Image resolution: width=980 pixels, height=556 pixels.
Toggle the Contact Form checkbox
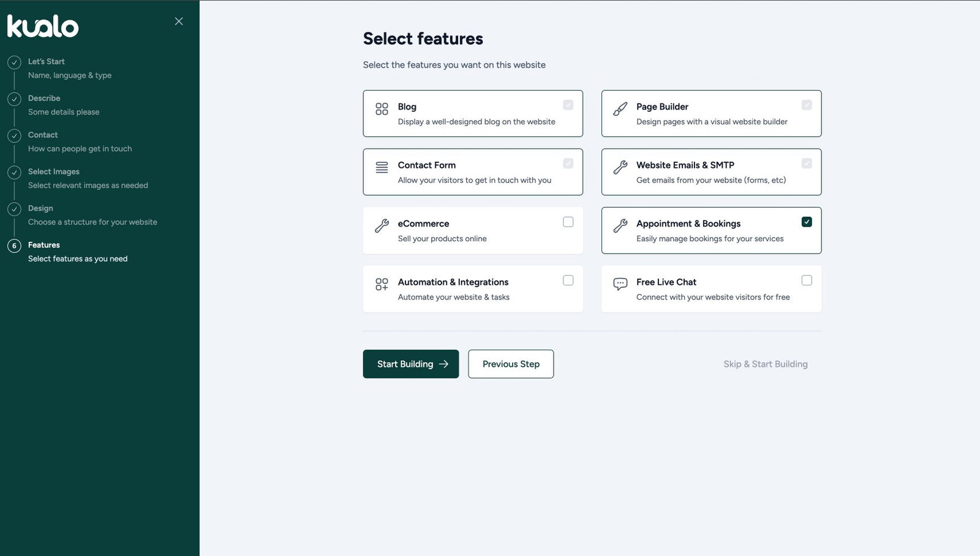(x=568, y=163)
